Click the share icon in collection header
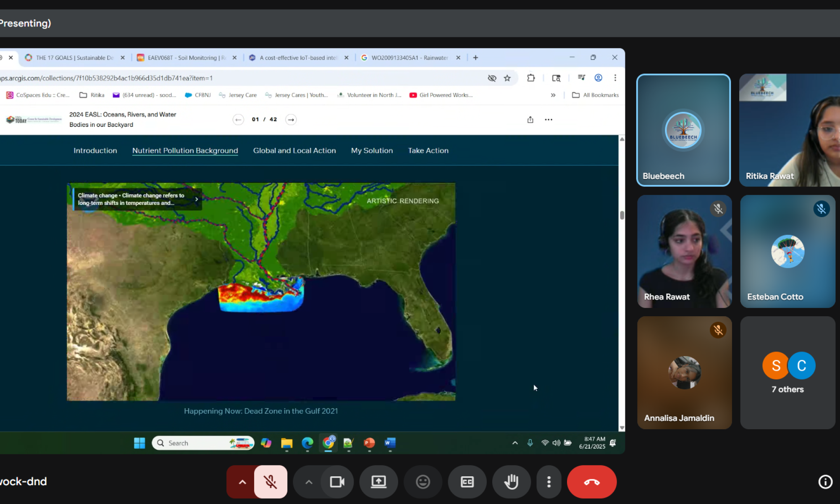The height and width of the screenshot is (504, 840). [530, 120]
